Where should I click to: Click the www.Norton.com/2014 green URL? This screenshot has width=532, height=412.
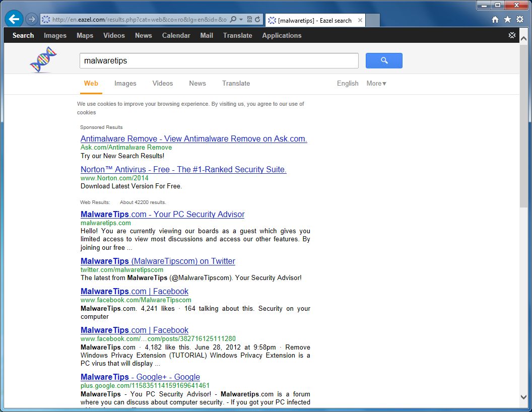pos(114,178)
